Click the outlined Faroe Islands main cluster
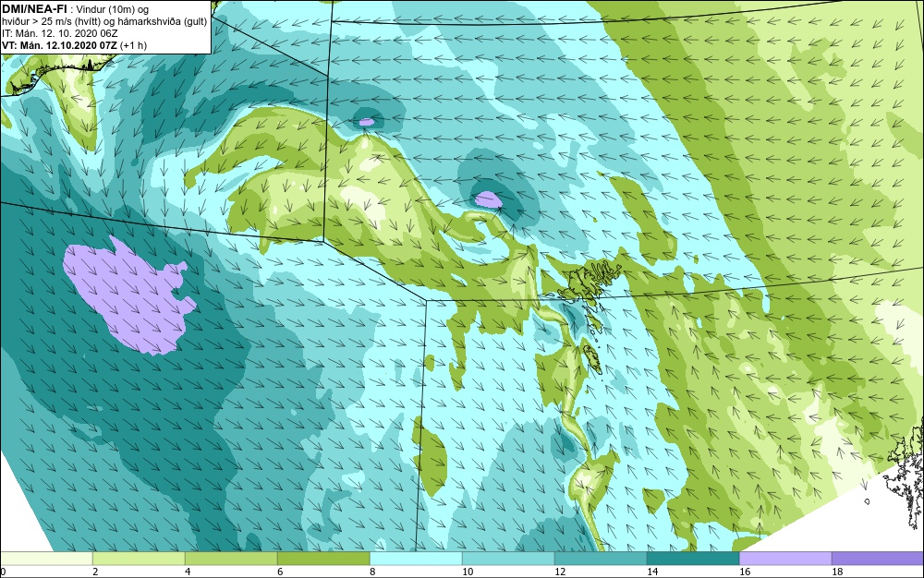This screenshot has height=578, width=924. [590, 280]
